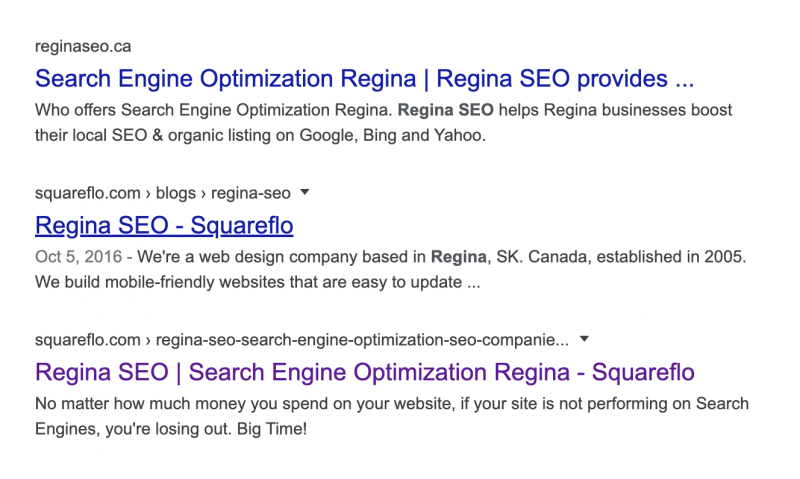Image resolution: width=800 pixels, height=479 pixels.
Task: Click the Oct 5, 2016 date
Action: pyautogui.click(x=79, y=257)
